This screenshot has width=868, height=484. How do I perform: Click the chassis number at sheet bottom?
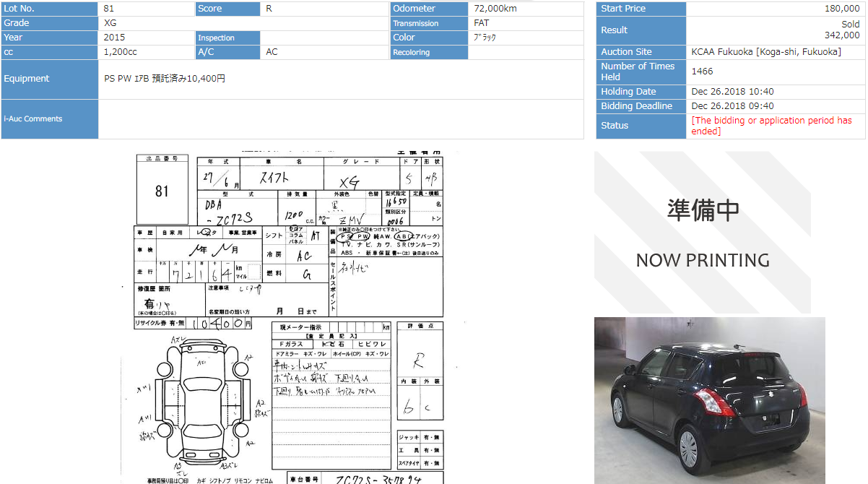click(378, 478)
